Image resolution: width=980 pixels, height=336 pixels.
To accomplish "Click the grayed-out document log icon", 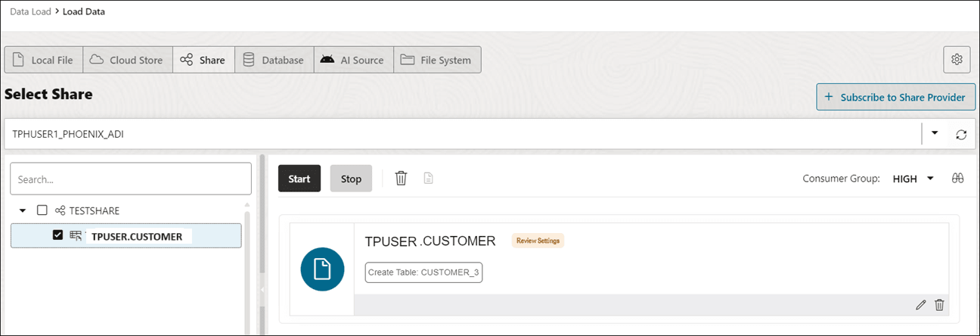I will coord(428,179).
